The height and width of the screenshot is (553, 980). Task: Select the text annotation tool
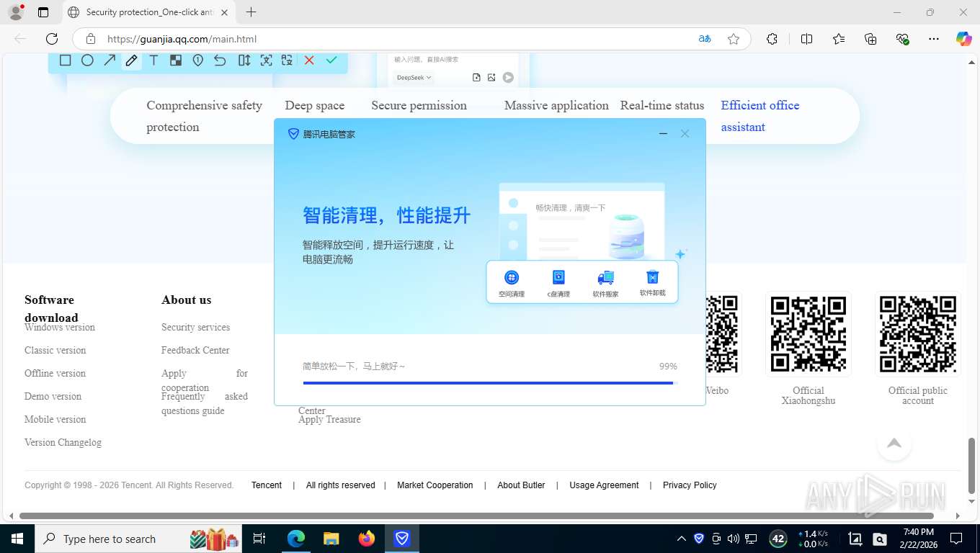pos(153,60)
